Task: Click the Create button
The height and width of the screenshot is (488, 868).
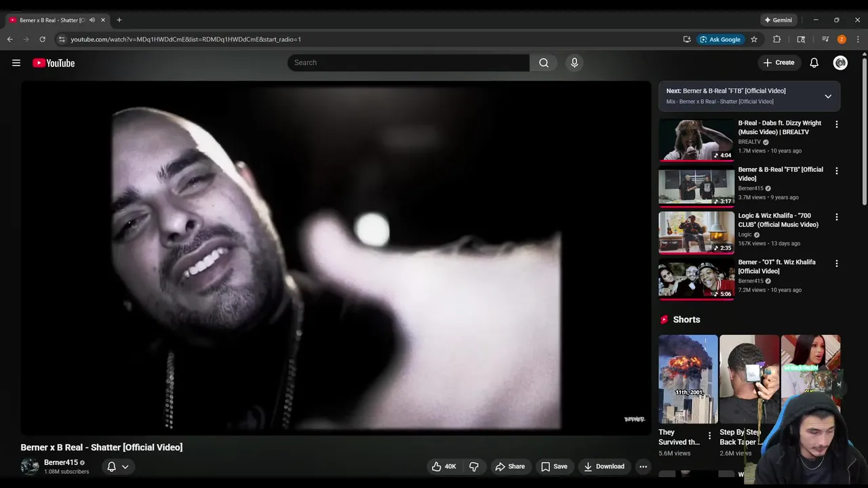Action: 778,63
